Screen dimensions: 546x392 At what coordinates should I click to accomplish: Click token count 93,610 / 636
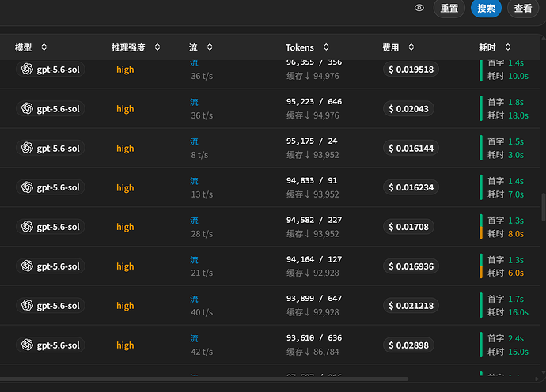314,337
